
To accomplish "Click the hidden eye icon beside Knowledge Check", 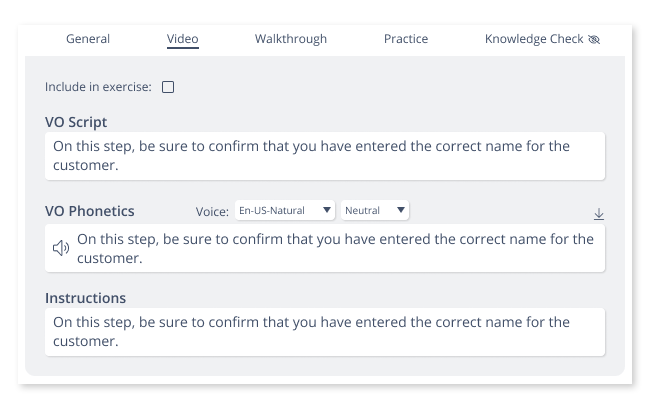I will tap(594, 39).
